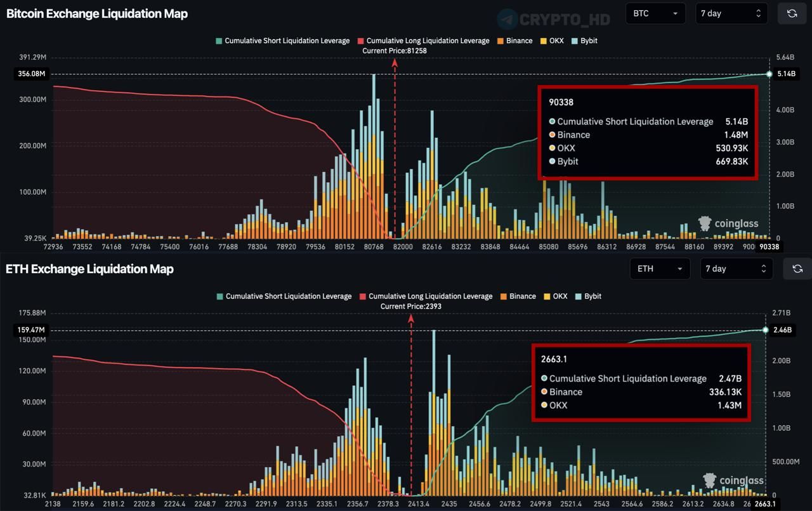Screen dimensions: 812x511
Task: Change the 7 day range on Bitcoin chart
Action: point(731,13)
